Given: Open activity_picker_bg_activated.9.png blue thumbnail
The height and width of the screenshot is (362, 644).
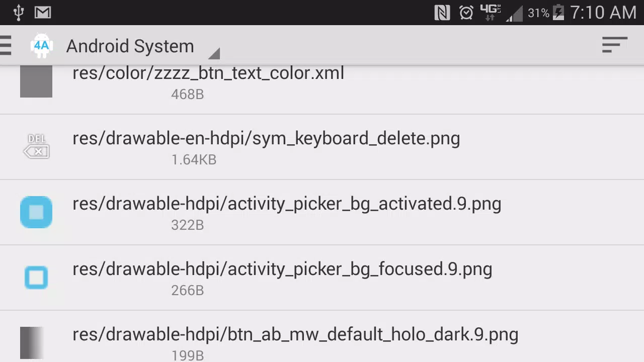Looking at the screenshot, I should click(x=36, y=212).
